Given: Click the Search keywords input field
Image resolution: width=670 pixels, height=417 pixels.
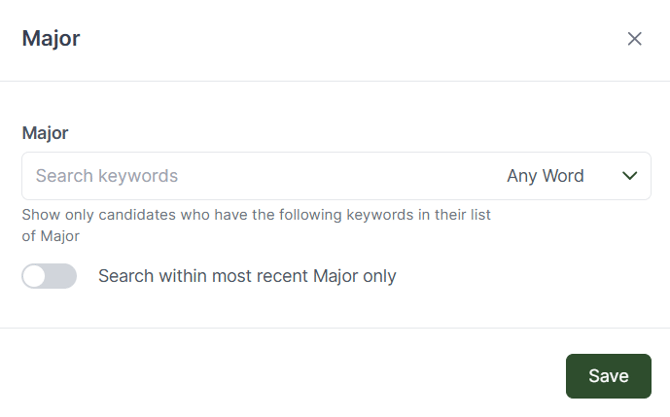Looking at the screenshot, I should coord(250,176).
